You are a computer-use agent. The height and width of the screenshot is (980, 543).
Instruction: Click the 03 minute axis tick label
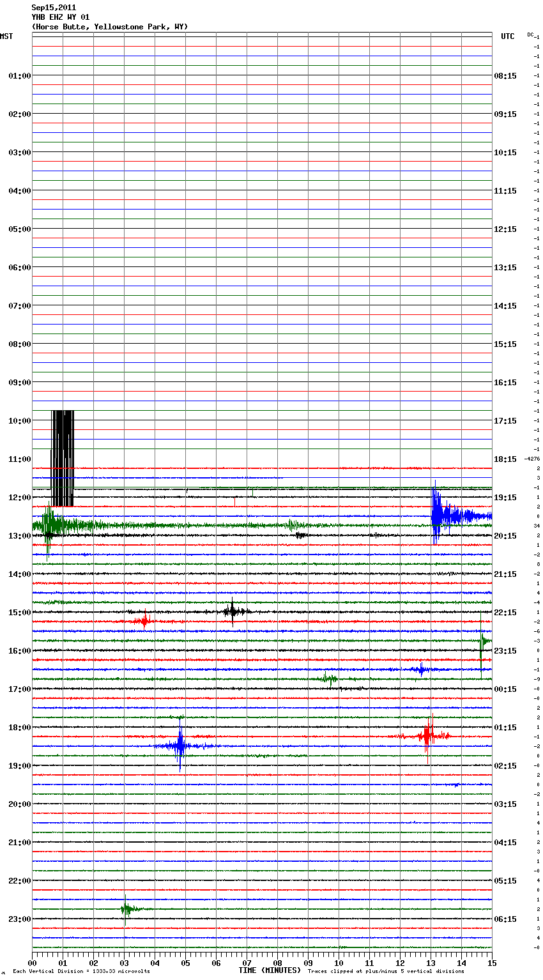(x=124, y=963)
